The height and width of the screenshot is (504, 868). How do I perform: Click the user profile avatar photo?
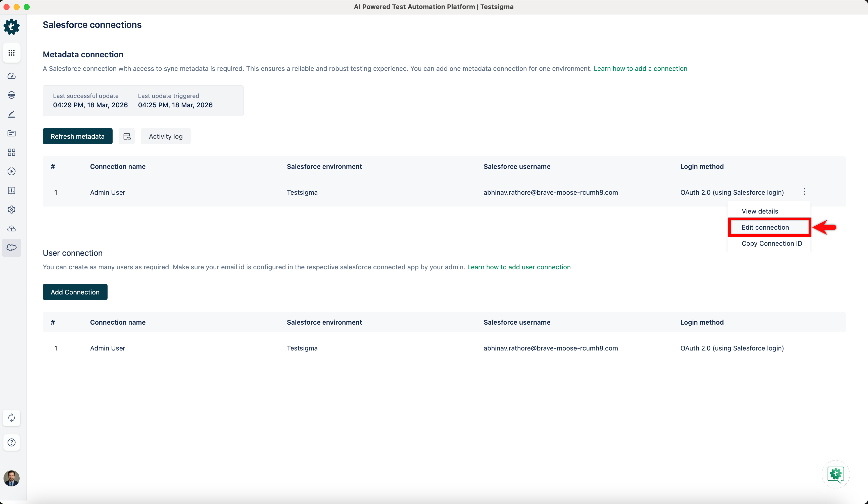[x=11, y=478]
